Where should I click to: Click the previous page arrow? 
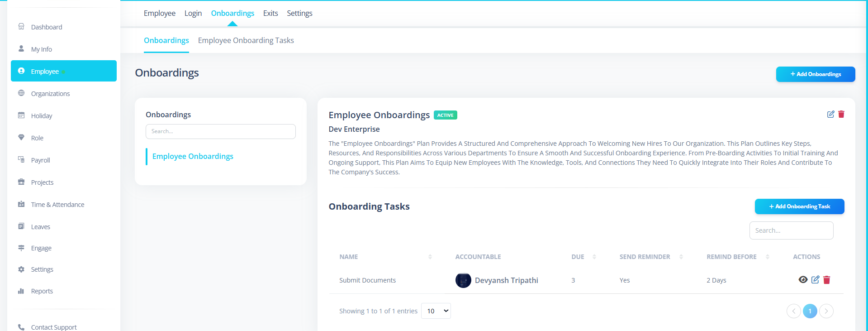794,311
